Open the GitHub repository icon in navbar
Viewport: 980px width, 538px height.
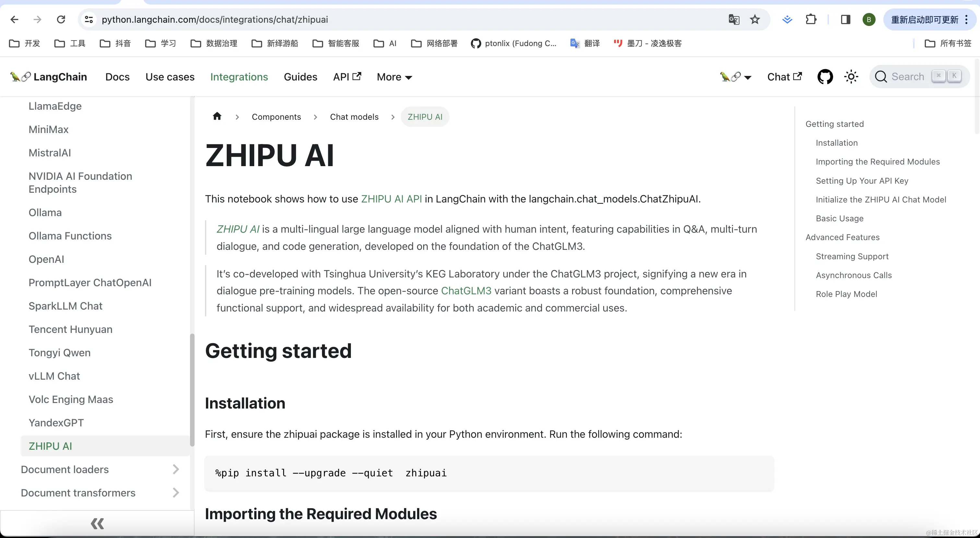coord(825,77)
